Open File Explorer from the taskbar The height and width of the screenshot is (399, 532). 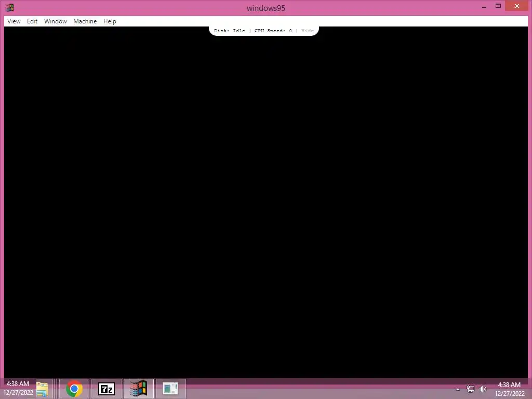click(x=43, y=389)
